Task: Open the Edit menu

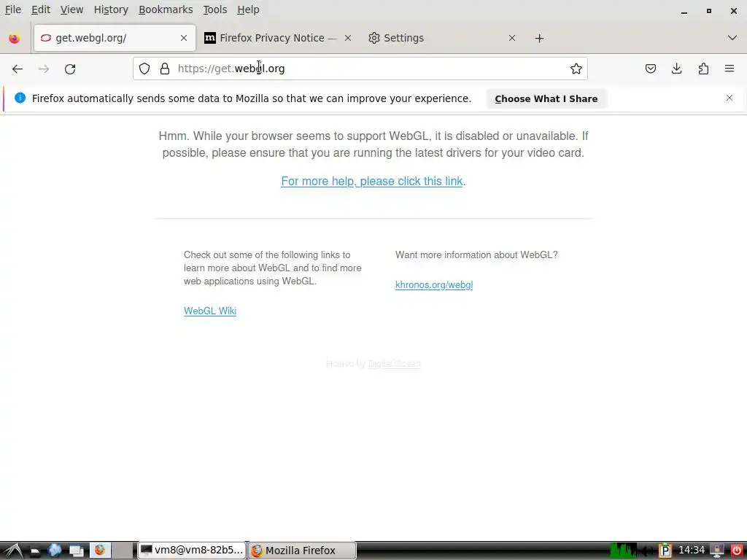Action: (x=41, y=9)
